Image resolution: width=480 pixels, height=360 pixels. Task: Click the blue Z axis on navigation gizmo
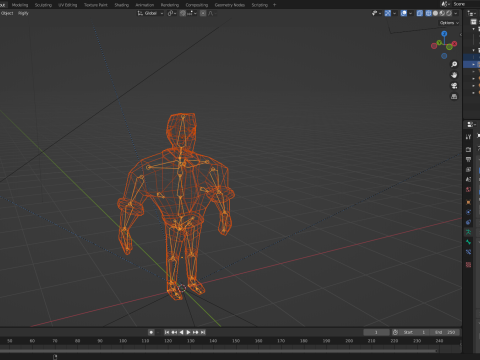point(444,34)
